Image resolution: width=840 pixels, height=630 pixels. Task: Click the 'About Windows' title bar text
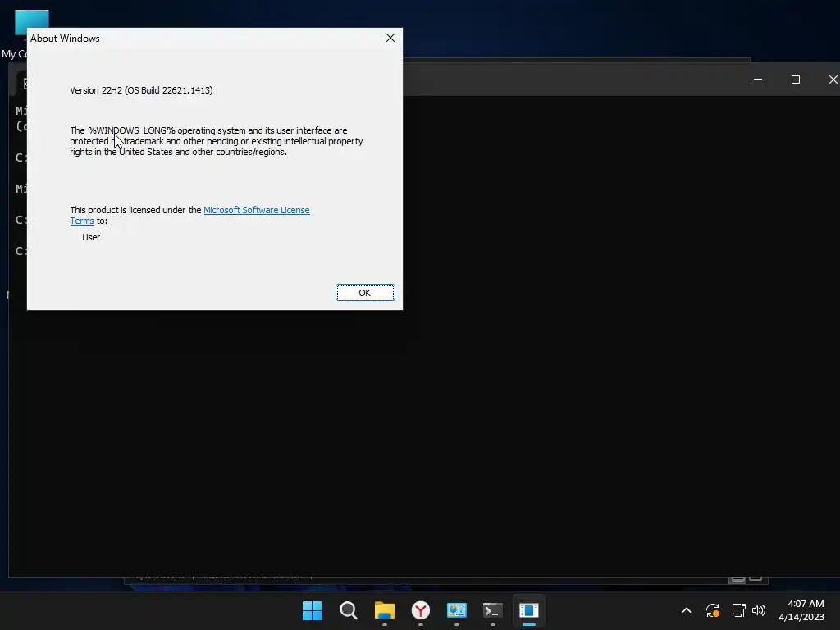point(65,39)
